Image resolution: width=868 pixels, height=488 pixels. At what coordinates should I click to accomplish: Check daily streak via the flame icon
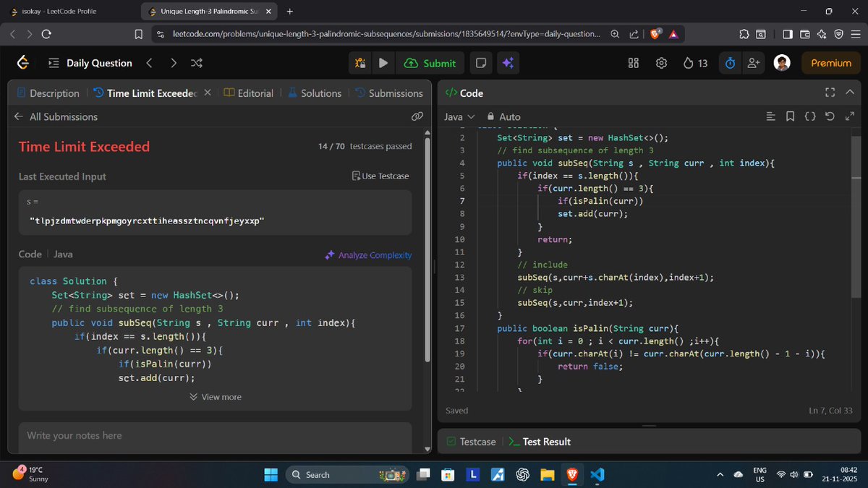pyautogui.click(x=689, y=63)
